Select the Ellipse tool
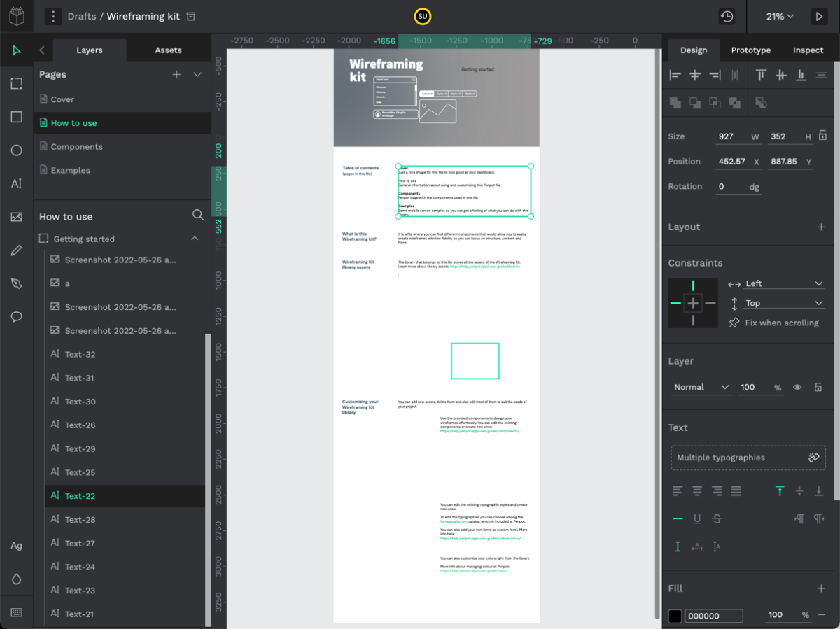The image size is (840, 629). [x=17, y=150]
